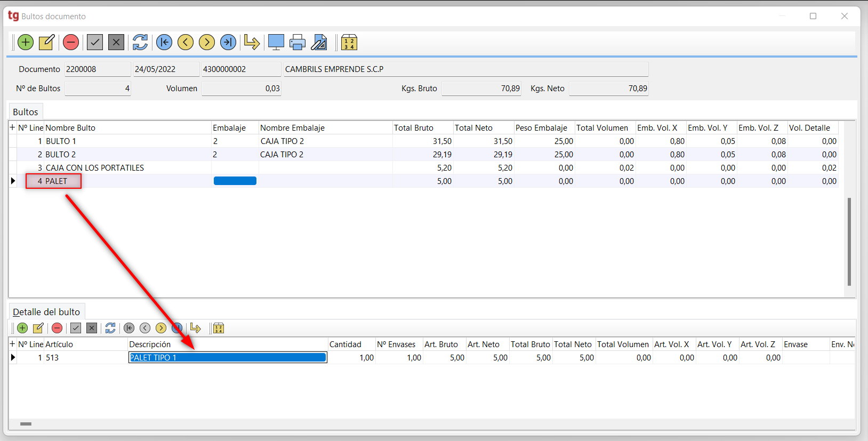868x441 pixels.
Task: Go to the next record in the top toolbar
Action: [x=207, y=42]
